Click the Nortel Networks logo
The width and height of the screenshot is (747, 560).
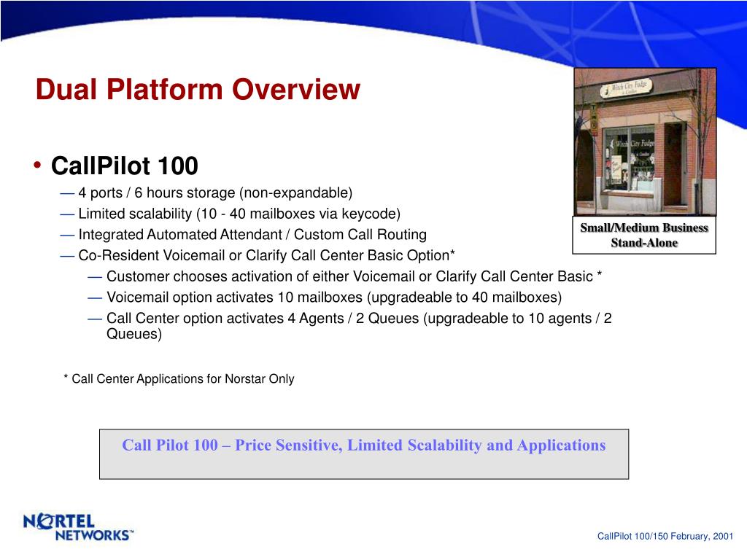[77, 527]
